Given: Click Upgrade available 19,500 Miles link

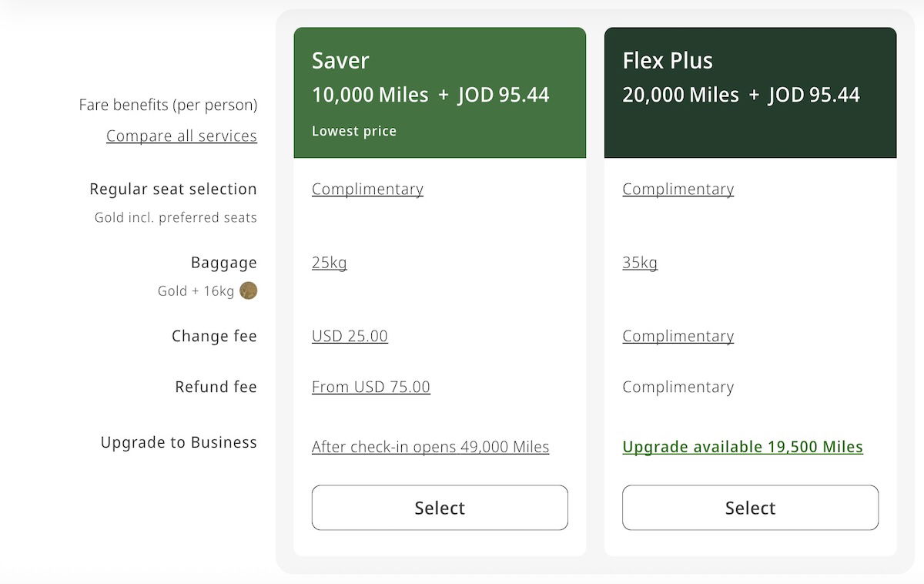Looking at the screenshot, I should (x=742, y=447).
